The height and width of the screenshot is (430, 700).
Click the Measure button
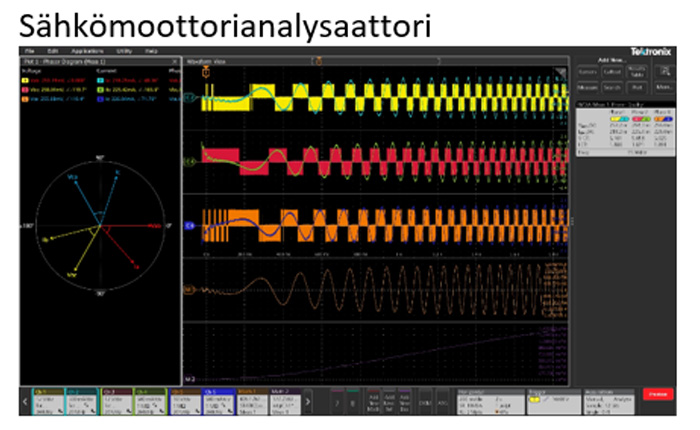click(587, 87)
